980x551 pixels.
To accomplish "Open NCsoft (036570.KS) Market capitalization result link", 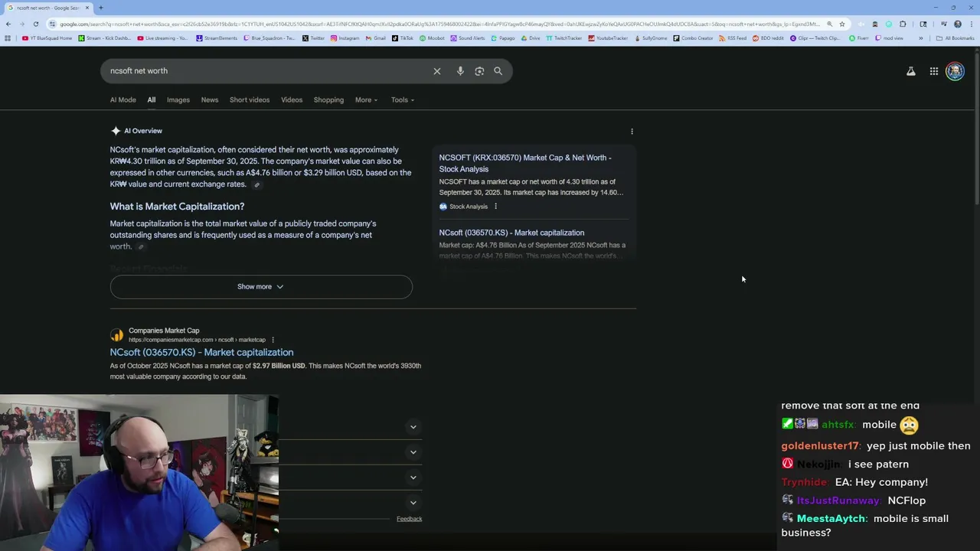I will 201,353.
